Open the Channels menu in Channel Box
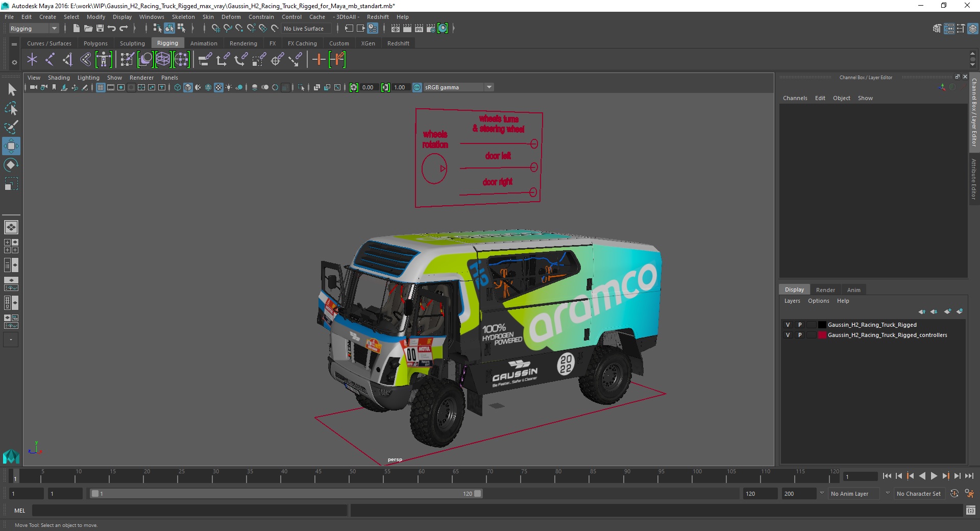980x531 pixels. pos(795,98)
